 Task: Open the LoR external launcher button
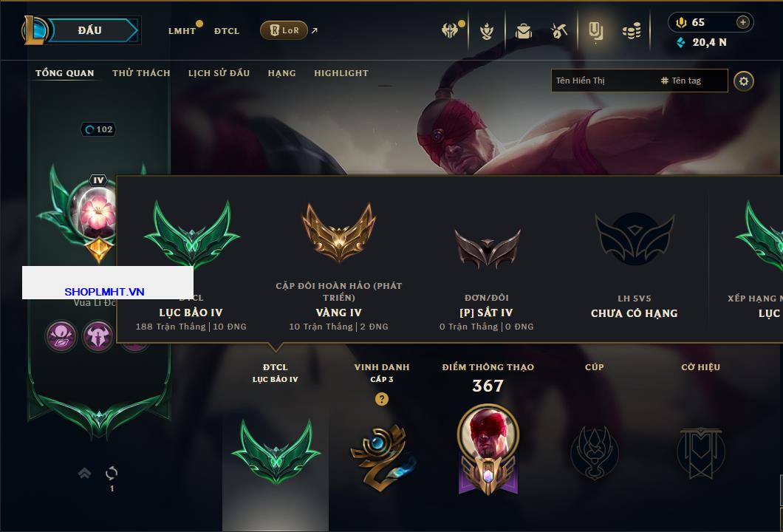coord(284,30)
